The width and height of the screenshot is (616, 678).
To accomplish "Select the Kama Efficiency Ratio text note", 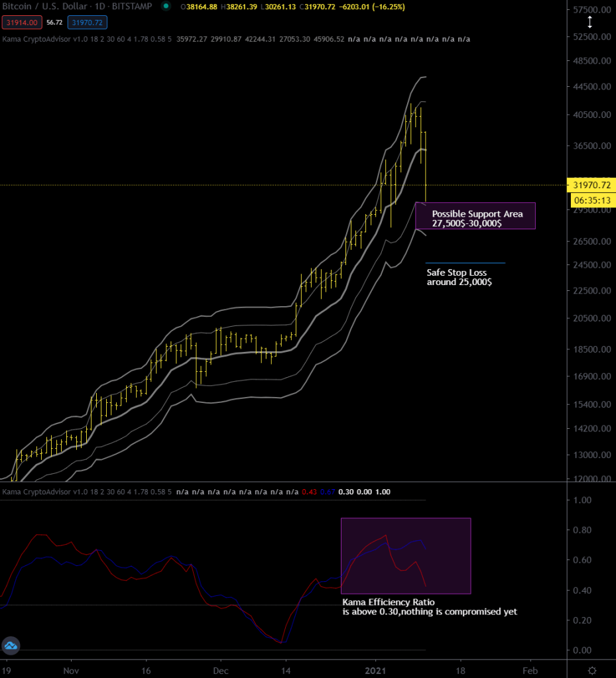I will click(x=428, y=606).
